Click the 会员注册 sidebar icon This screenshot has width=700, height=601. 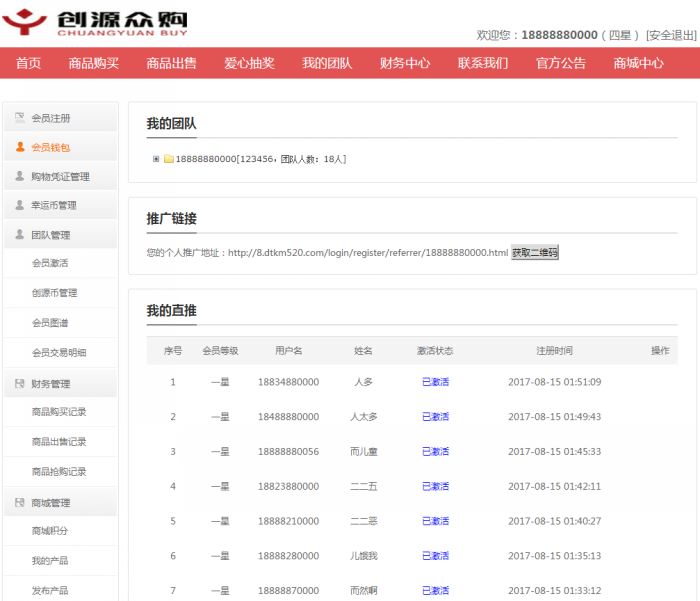tap(20, 118)
